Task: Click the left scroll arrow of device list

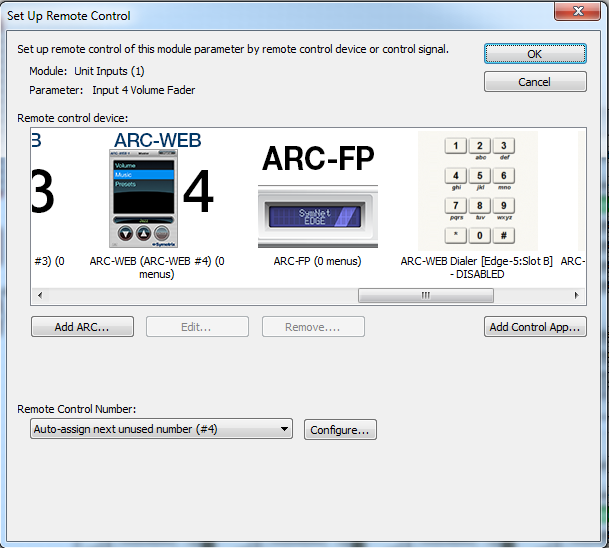Action: tap(40, 295)
